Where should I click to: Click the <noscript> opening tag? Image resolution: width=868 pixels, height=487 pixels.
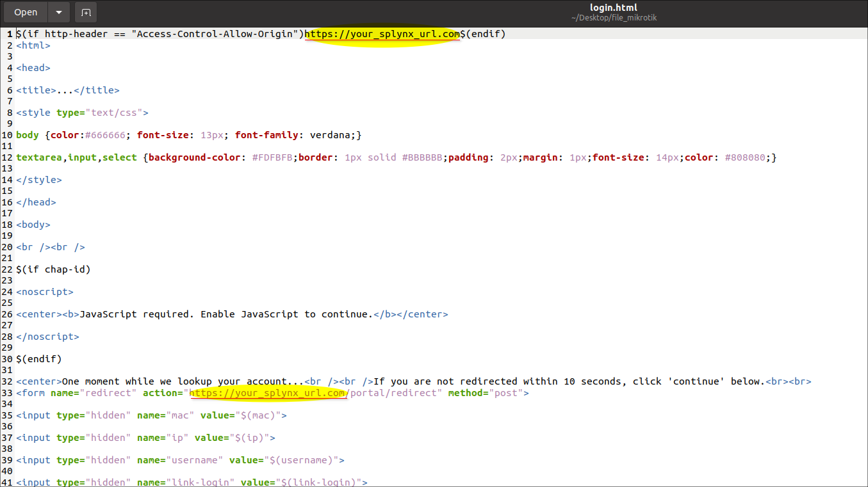point(45,292)
